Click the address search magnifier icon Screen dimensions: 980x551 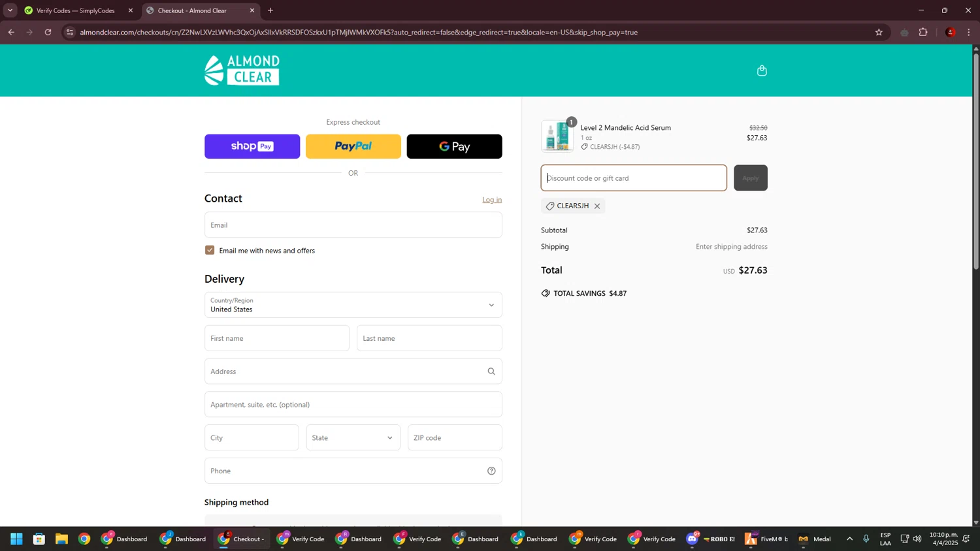[491, 371]
